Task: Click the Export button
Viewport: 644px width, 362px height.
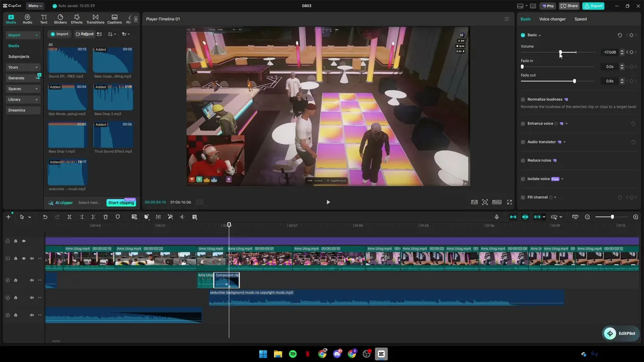Action: 594,6
